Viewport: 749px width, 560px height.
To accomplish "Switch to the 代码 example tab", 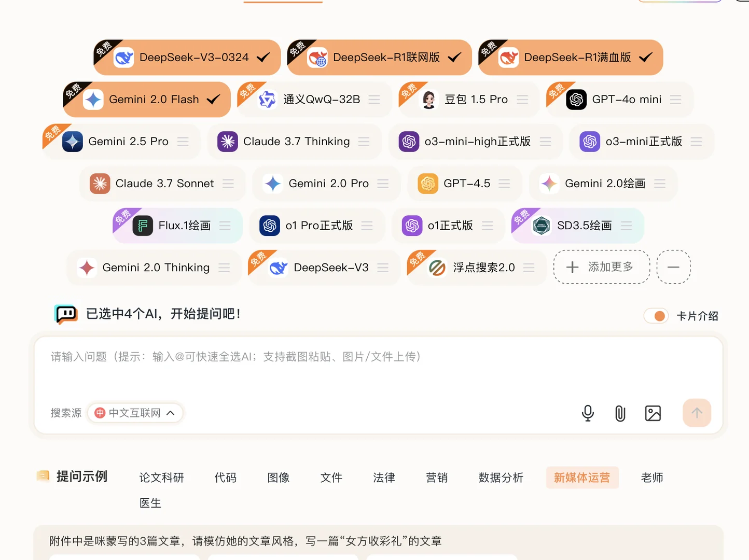I will coord(226,478).
